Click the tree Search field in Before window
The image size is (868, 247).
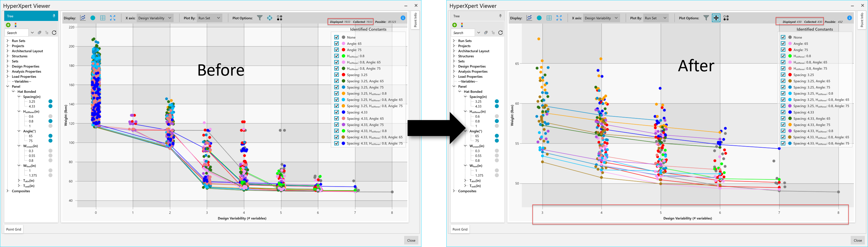pos(17,33)
